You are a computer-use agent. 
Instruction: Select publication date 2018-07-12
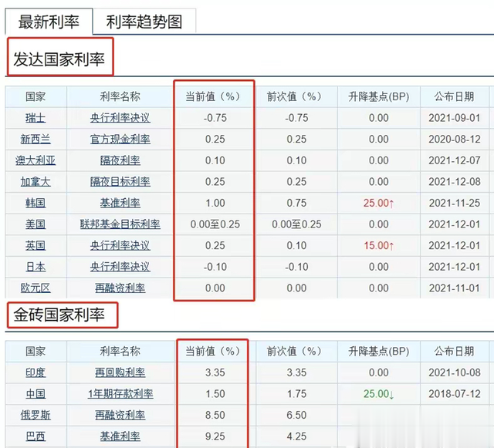click(455, 394)
